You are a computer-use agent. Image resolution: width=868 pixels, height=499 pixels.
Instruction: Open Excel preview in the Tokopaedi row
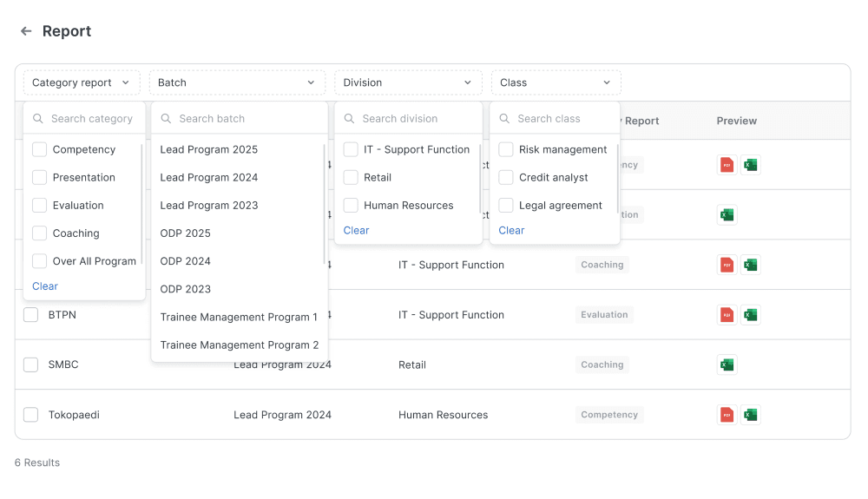[x=751, y=414]
